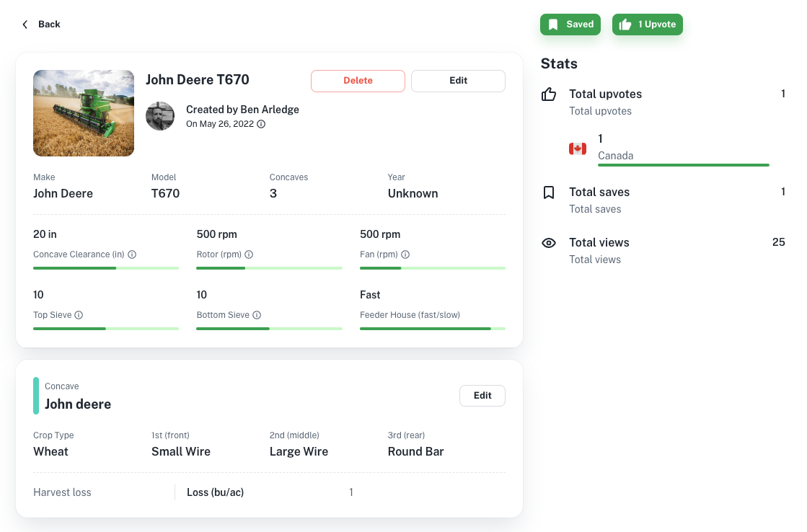Click info icon beside Top Sieve

(79, 315)
